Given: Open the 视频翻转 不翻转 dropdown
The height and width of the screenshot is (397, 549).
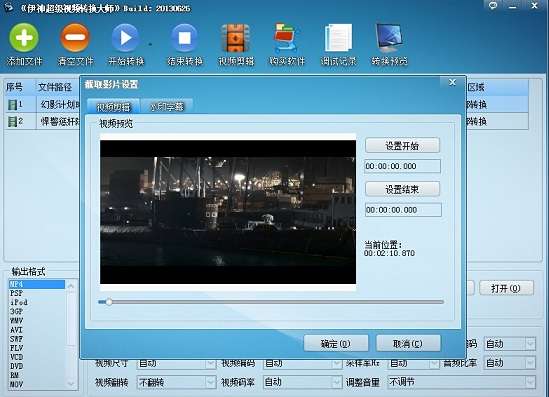Looking at the screenshot, I should (x=177, y=382).
